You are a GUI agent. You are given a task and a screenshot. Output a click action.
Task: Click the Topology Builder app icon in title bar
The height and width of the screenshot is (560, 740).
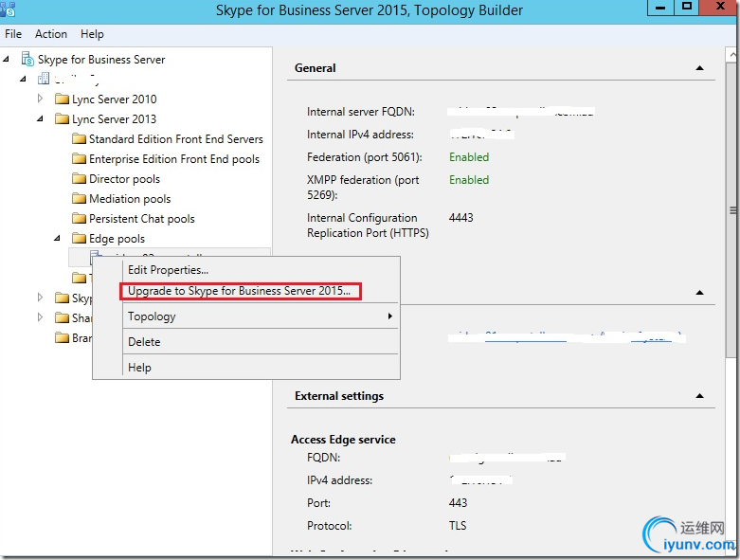click(x=8, y=9)
